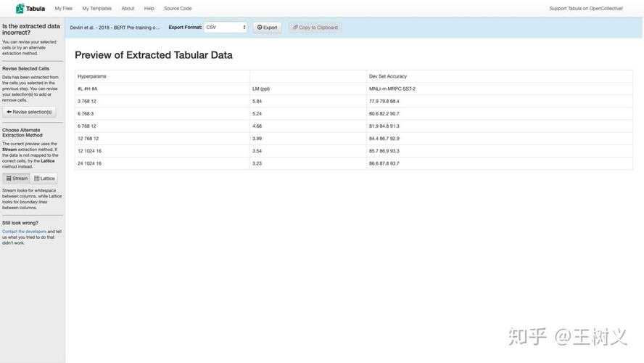Click the Dev Set Accuracy table header cell

coord(388,76)
